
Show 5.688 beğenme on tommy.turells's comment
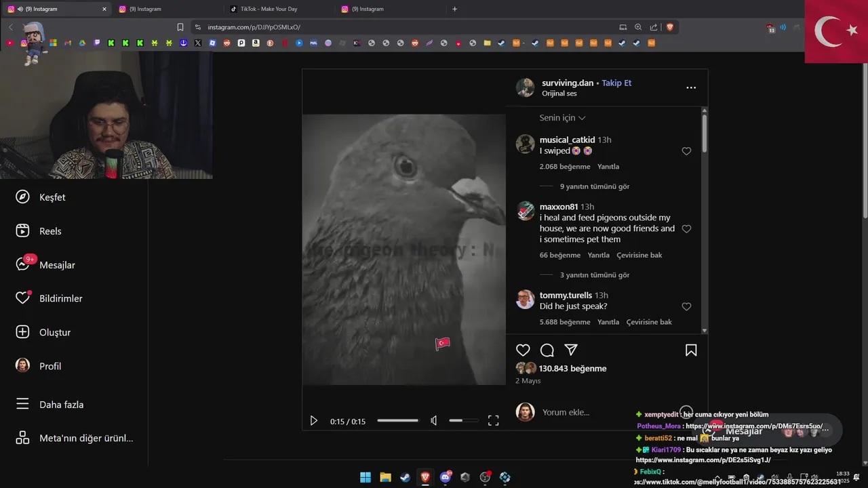pyautogui.click(x=565, y=322)
